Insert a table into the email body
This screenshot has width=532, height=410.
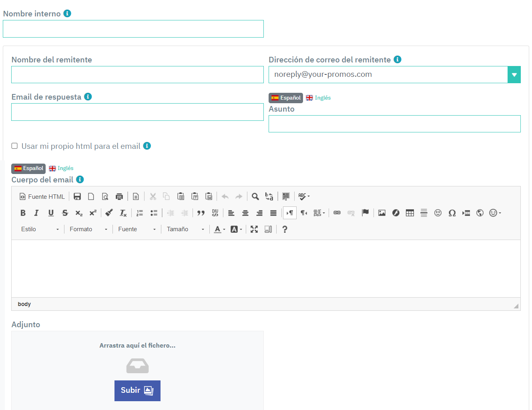pyautogui.click(x=410, y=212)
